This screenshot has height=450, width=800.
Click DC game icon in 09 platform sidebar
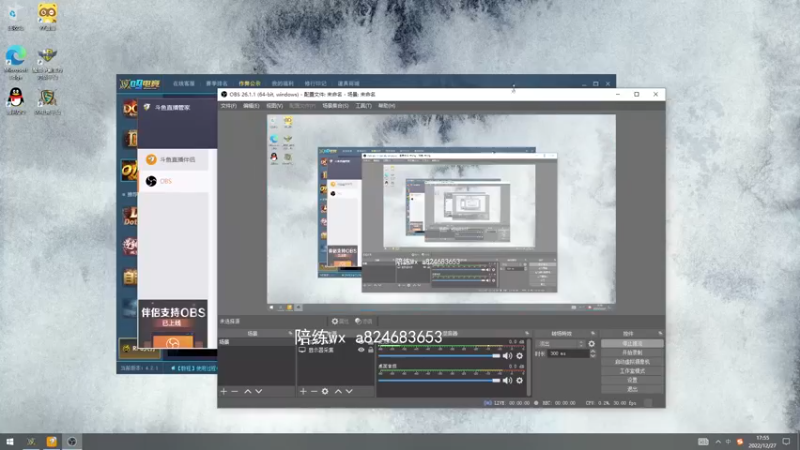130,108
